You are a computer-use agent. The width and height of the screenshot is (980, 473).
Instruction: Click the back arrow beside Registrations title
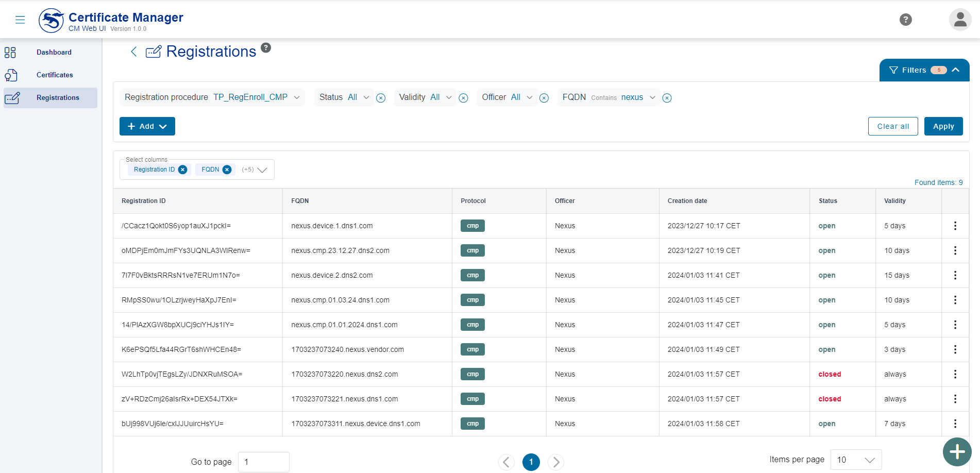(x=134, y=52)
